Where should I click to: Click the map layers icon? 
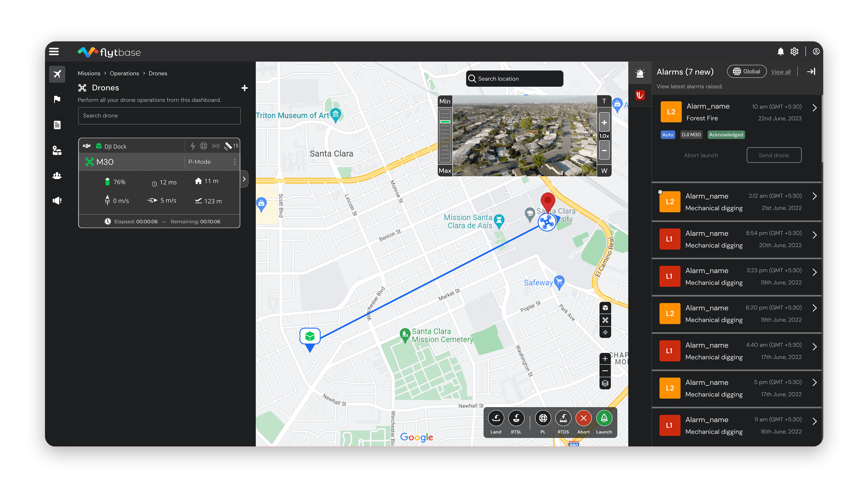[605, 383]
